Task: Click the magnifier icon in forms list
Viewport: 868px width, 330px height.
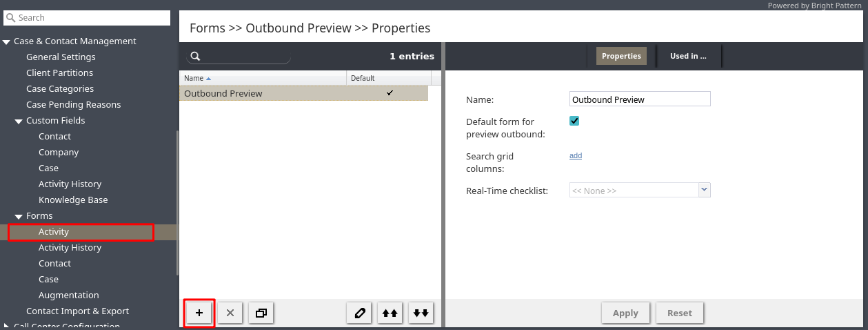Action: coord(195,57)
